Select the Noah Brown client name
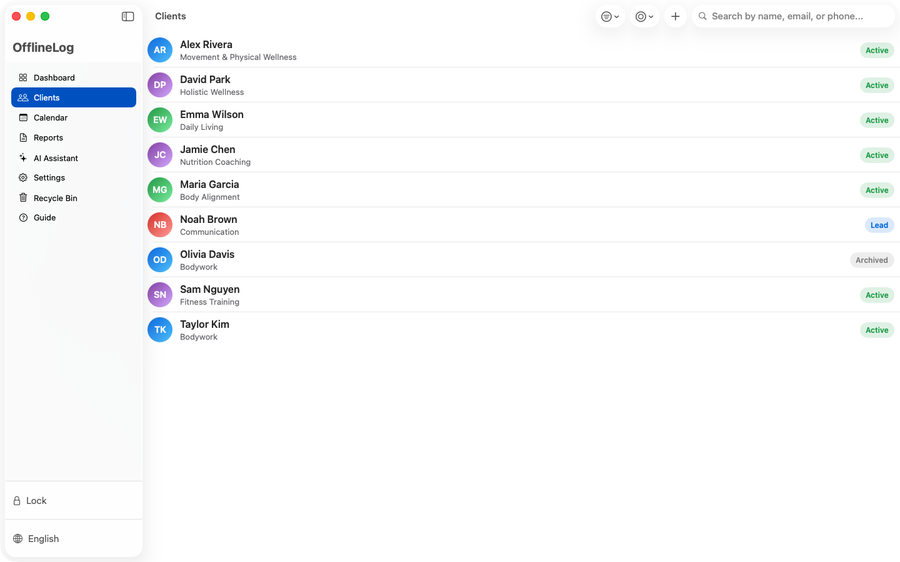900x562 pixels. point(208,219)
